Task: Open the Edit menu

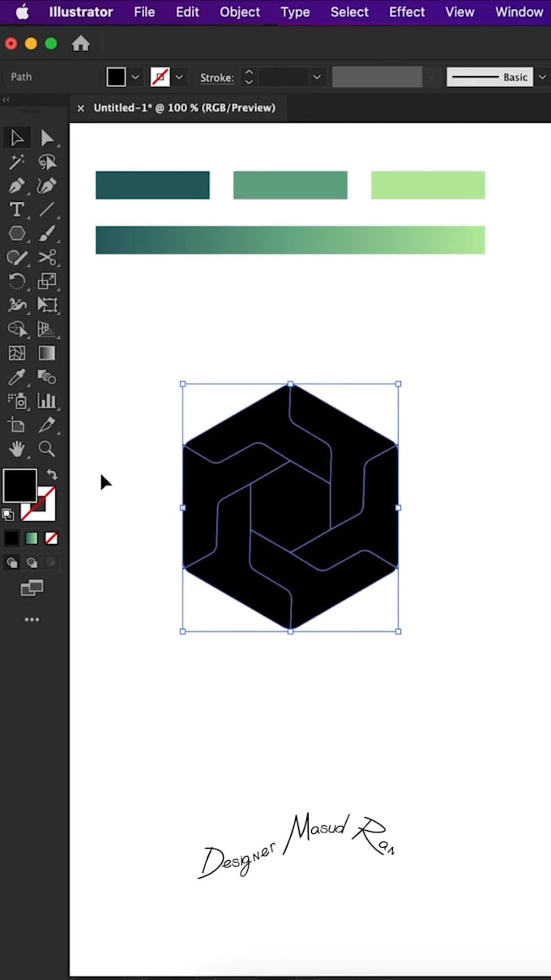Action: pyautogui.click(x=187, y=12)
